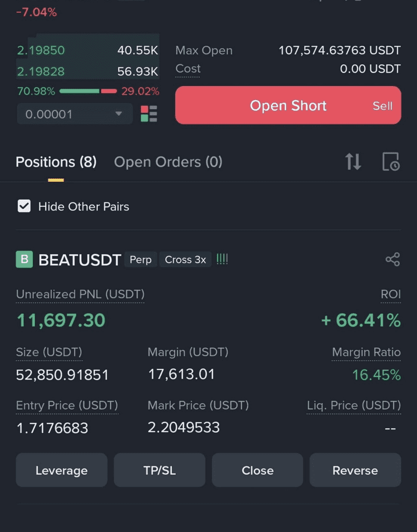
Task: Open the order history icon
Action: point(391,162)
